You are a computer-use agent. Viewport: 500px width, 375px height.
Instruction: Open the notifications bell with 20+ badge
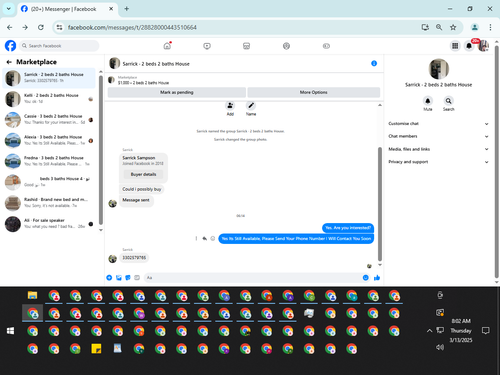click(469, 46)
